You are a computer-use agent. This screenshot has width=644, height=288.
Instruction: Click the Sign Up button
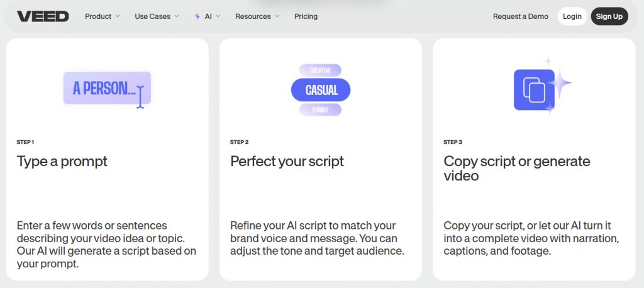click(x=609, y=16)
